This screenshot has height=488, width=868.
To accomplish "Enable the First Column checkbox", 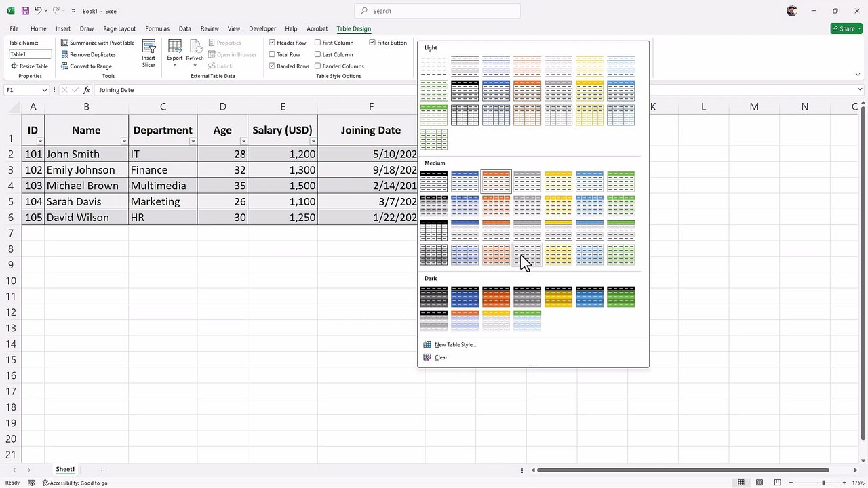I will [317, 43].
